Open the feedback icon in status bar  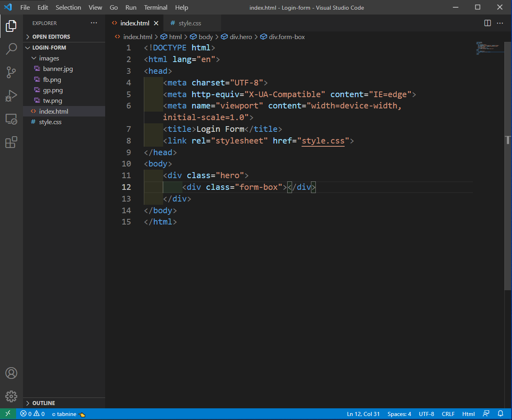486,414
